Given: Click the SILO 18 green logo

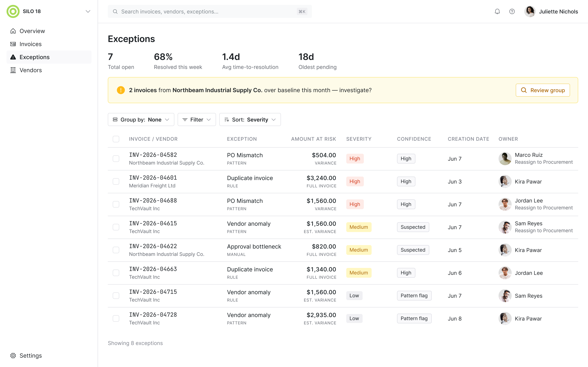Looking at the screenshot, I should click(13, 11).
